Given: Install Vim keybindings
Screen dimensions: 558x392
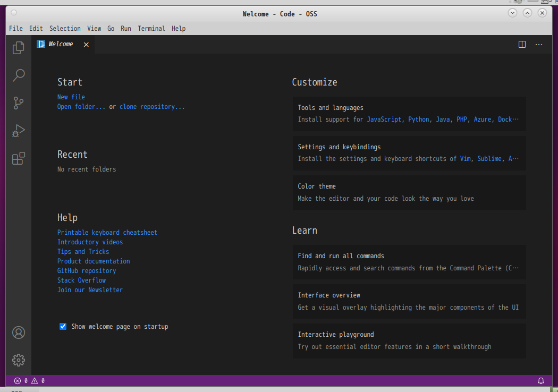Looking at the screenshot, I should pos(465,159).
